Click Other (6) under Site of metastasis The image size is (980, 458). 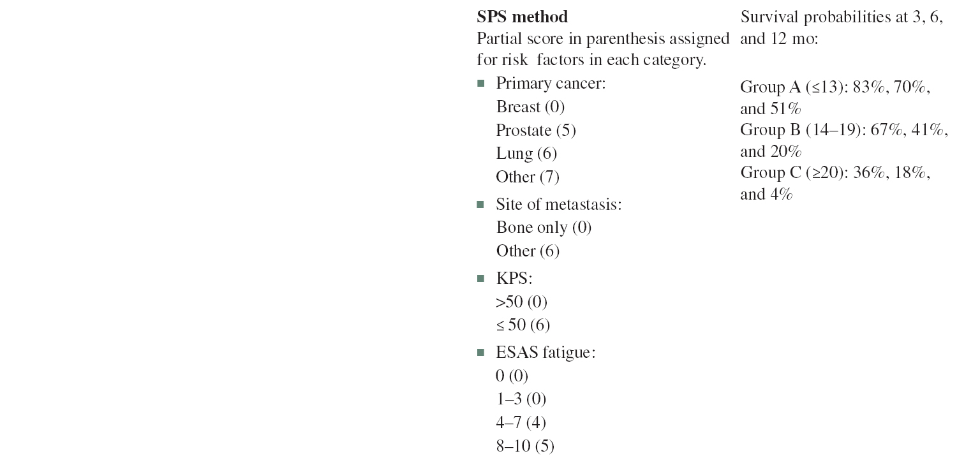pos(528,251)
